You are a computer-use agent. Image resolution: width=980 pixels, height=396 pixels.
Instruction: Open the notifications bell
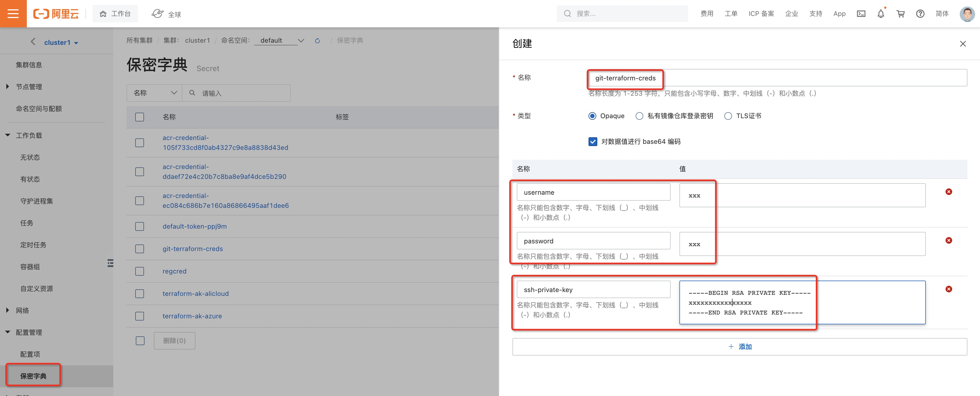point(881,14)
